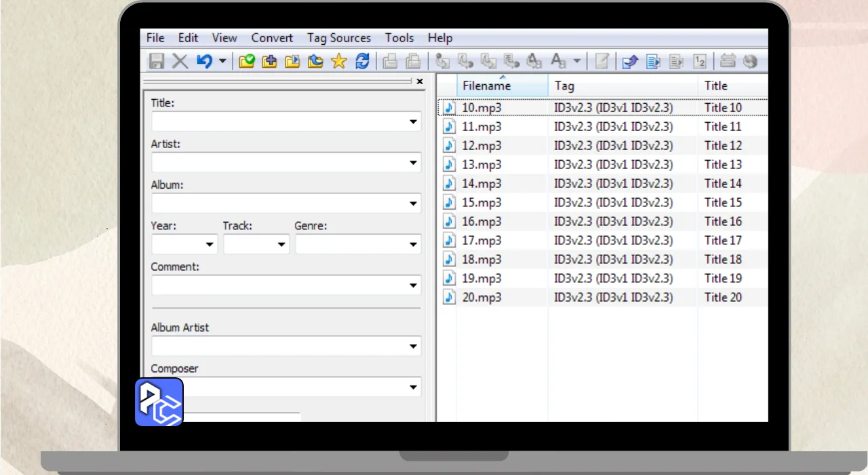Screen dimensions: 868x475
Task: Expand the Track field dropdown
Action: [281, 244]
